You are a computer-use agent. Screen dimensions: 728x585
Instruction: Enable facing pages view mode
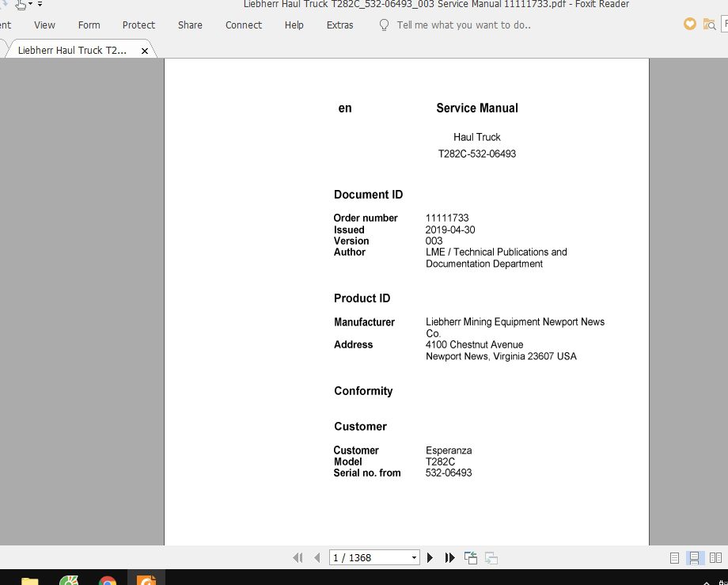tap(715, 557)
